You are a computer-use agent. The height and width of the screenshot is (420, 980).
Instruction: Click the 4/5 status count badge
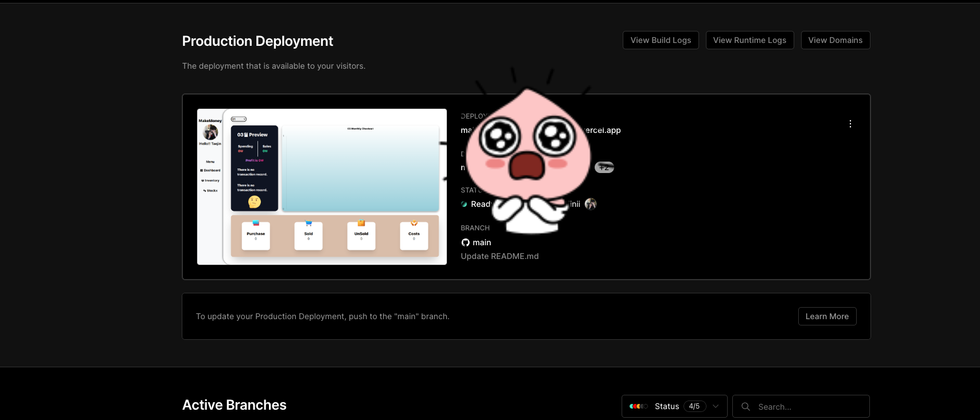coord(694,406)
